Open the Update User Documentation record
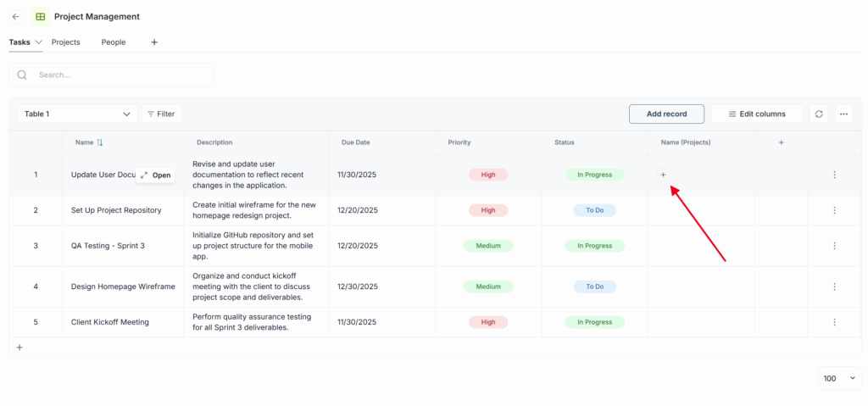The height and width of the screenshot is (406, 868). tap(156, 175)
